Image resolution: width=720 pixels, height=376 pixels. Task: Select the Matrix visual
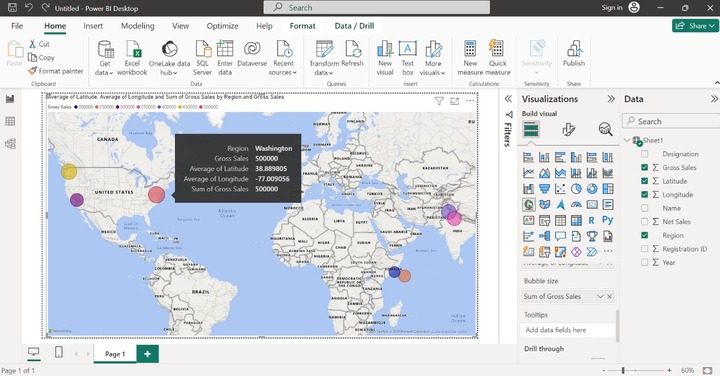[x=576, y=220]
